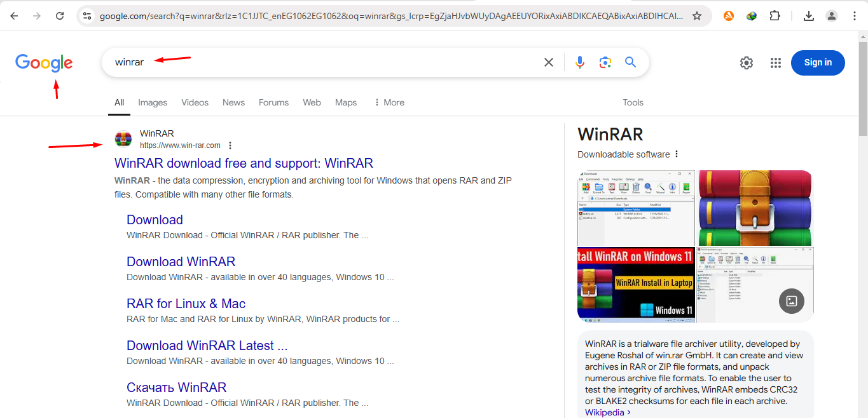Click the WinRAR site favicon in result
The image size is (868, 418).
(123, 139)
